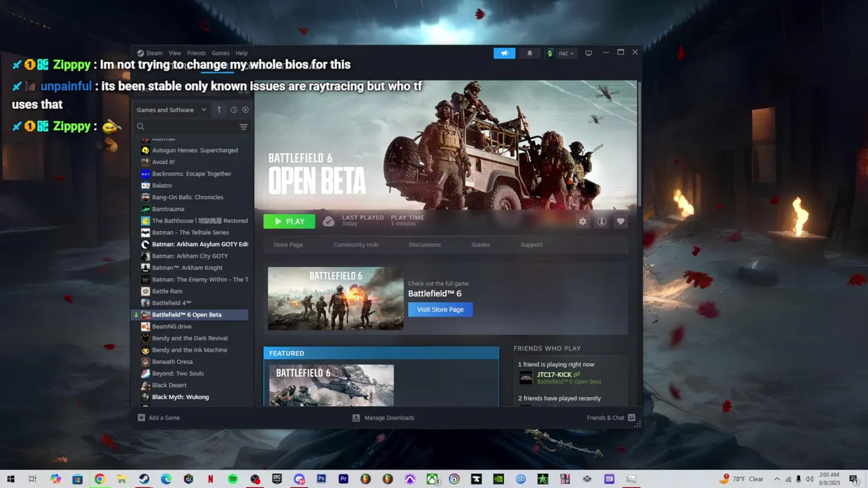The image size is (868, 488).
Task: Open the Community Hub tab
Action: (x=355, y=245)
